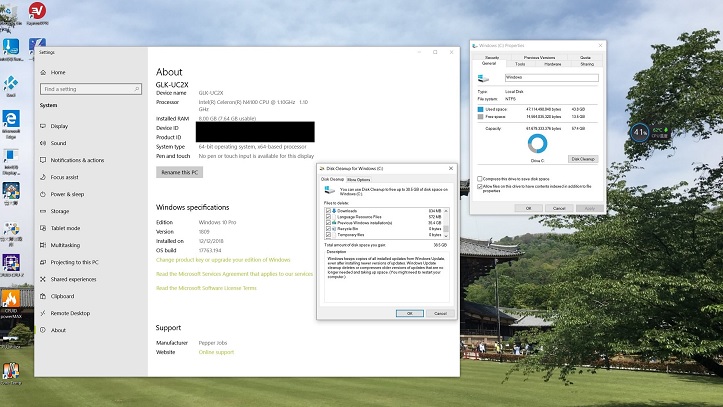Switch to the Security tab in Properties
The height and width of the screenshot is (407, 723).
(x=492, y=58)
